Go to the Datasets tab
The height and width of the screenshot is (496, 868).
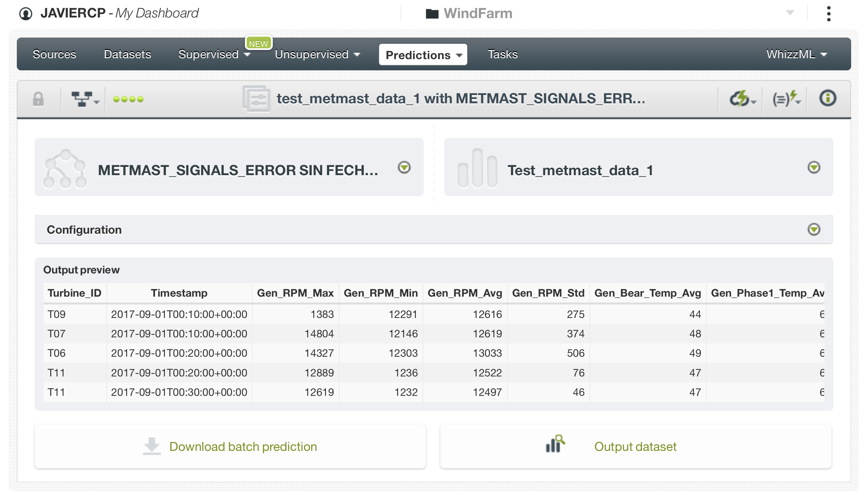tap(127, 54)
